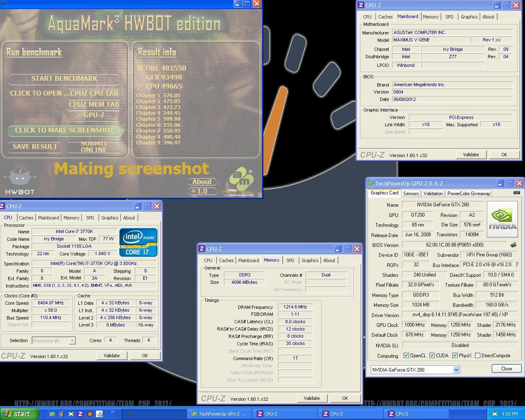Click the MAXIMUS V GENE model field

click(x=430, y=40)
